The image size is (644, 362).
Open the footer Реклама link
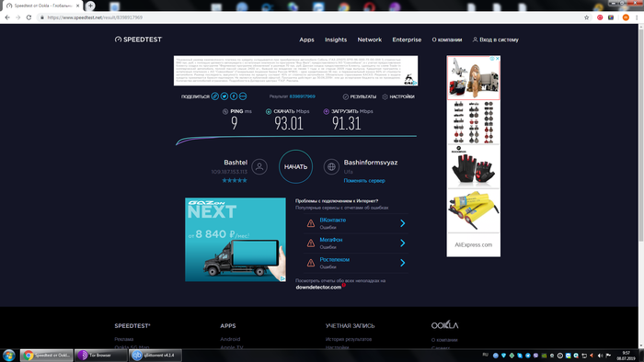coord(123,339)
